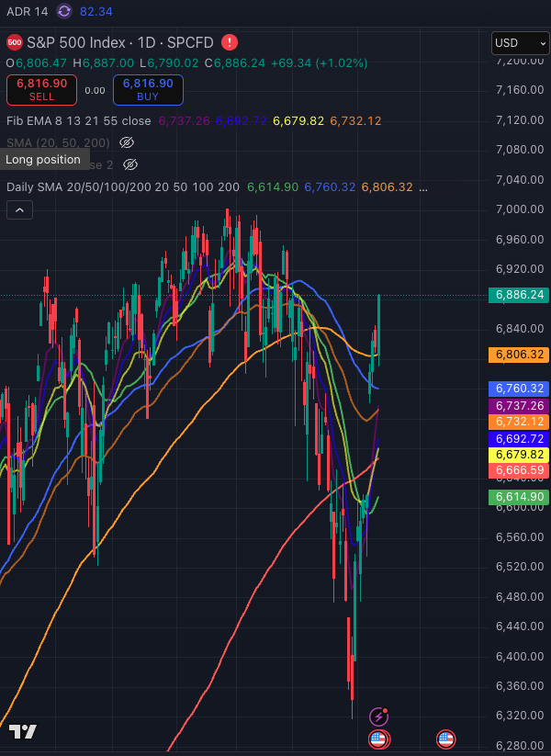The height and width of the screenshot is (756, 551).
Task: Toggle the eye icon beside the Long position tooltip
Action: click(x=130, y=165)
